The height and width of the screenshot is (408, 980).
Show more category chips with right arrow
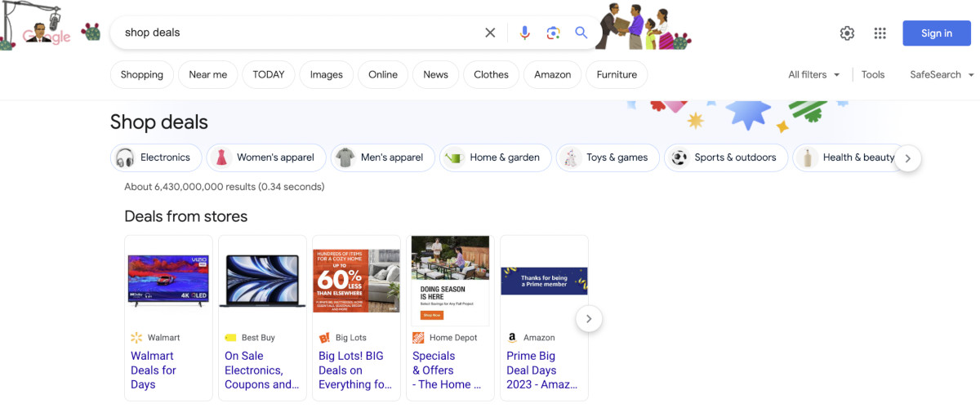tap(908, 158)
